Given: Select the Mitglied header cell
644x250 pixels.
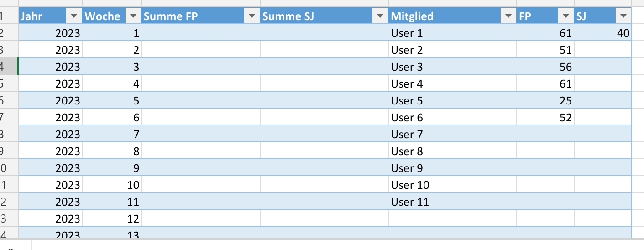Looking at the screenshot, I should [452, 16].
